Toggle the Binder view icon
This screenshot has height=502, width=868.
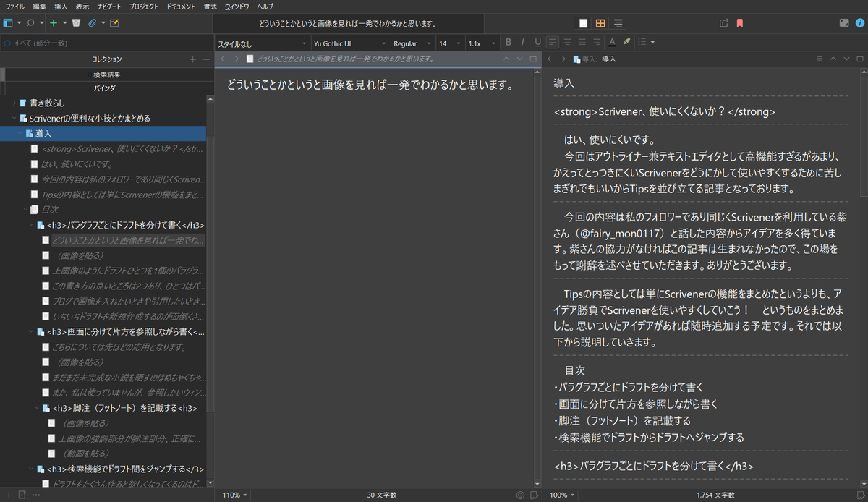(x=9, y=23)
